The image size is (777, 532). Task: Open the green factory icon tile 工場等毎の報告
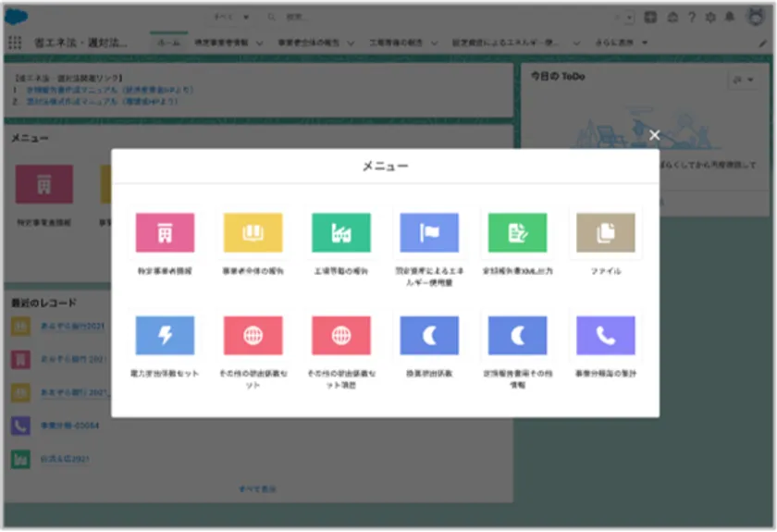click(341, 233)
